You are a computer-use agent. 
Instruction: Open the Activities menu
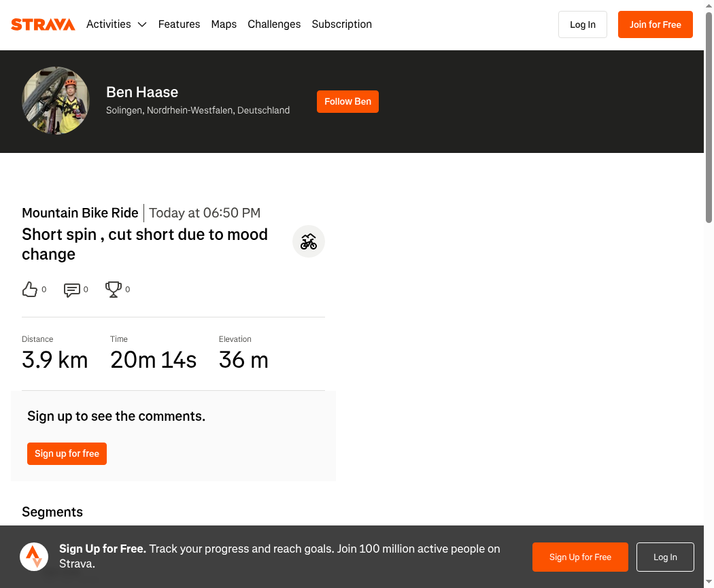(108, 24)
